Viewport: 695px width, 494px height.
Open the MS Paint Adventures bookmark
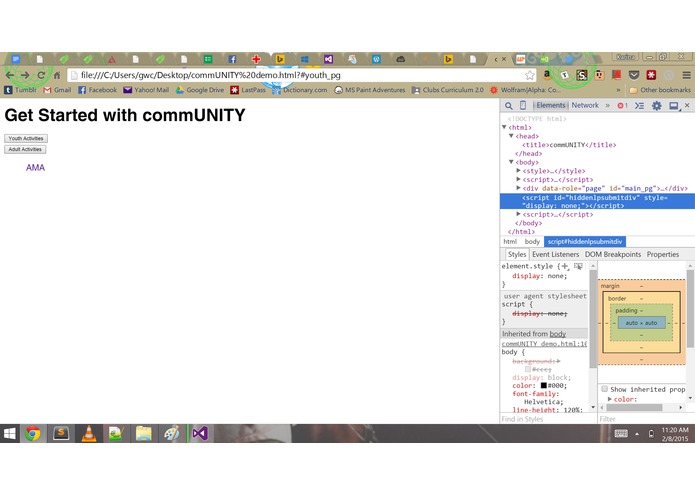point(370,90)
